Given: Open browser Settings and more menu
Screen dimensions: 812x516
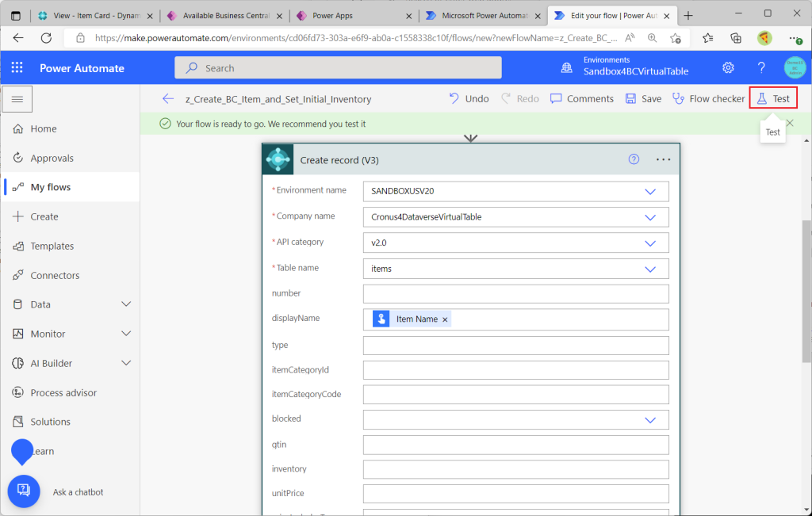Looking at the screenshot, I should coord(795,38).
